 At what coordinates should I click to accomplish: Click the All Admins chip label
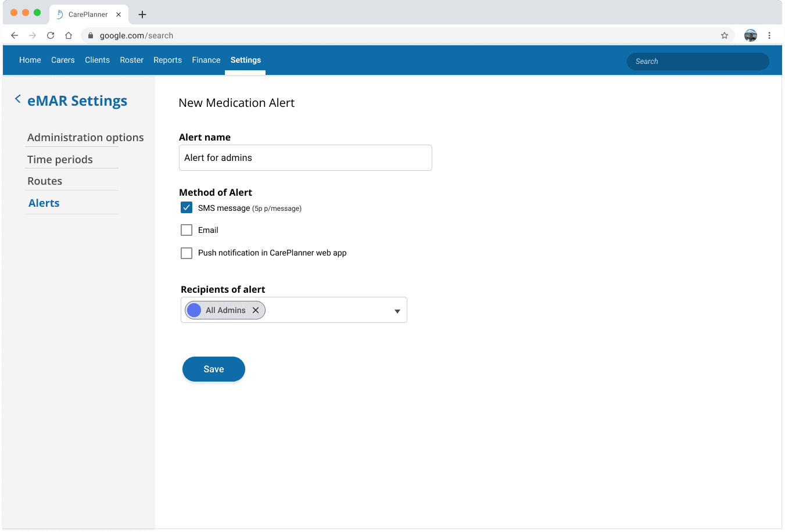coord(225,310)
